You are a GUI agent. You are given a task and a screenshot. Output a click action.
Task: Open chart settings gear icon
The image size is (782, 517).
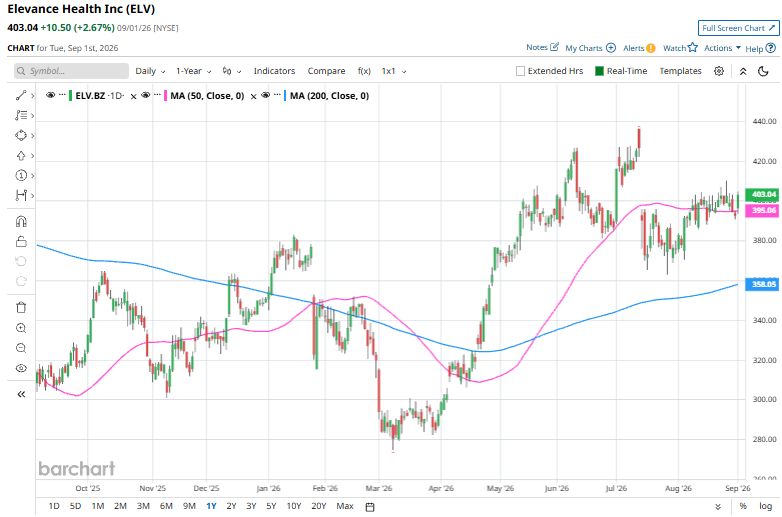pyautogui.click(x=719, y=71)
